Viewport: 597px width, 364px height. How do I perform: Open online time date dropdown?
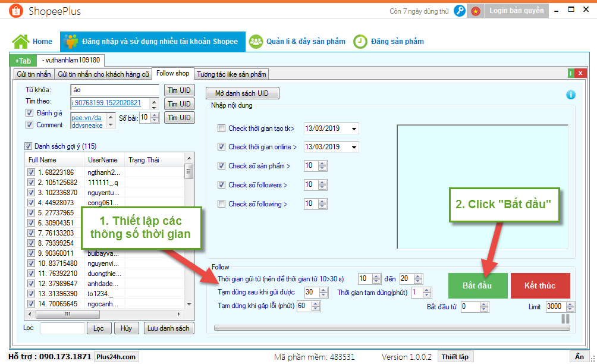point(354,147)
